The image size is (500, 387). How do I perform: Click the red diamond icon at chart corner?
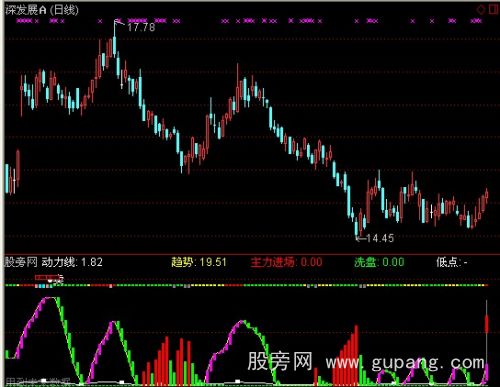481,9
